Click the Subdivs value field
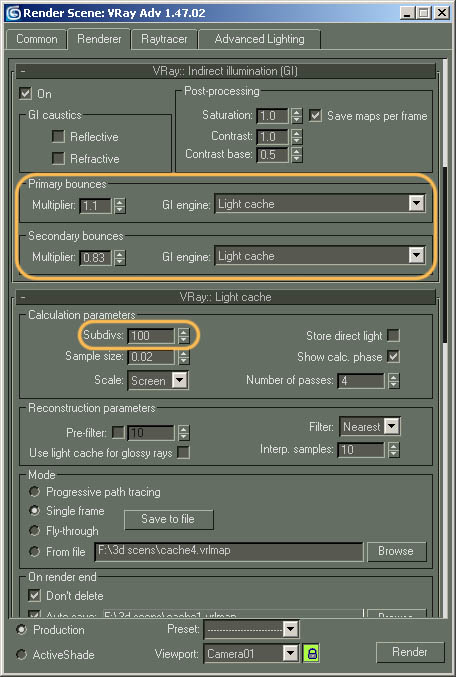 coord(151,335)
